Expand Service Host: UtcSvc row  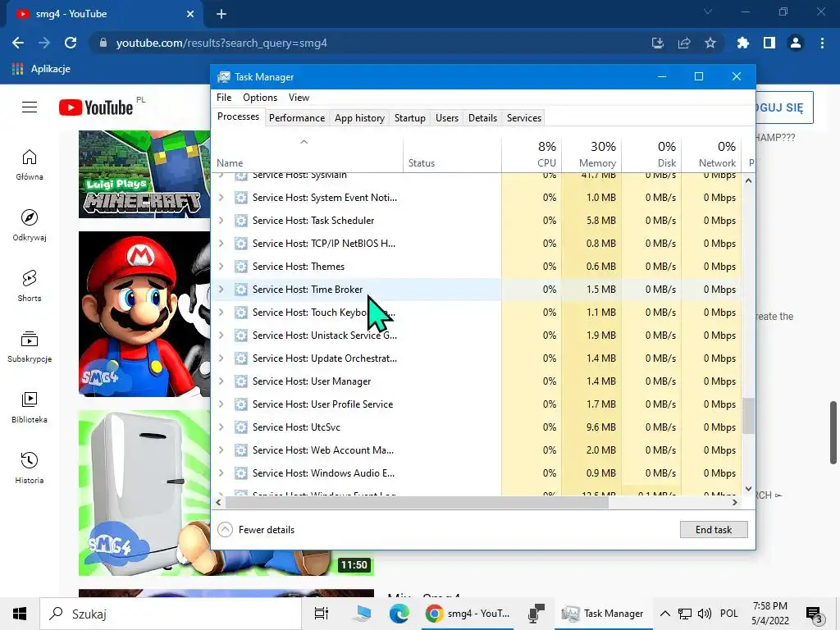pos(221,427)
